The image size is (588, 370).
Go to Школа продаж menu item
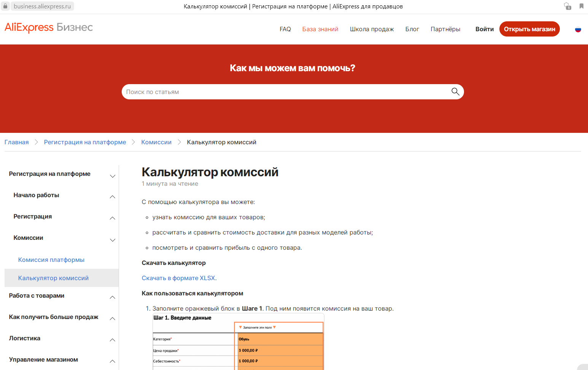tap(372, 29)
